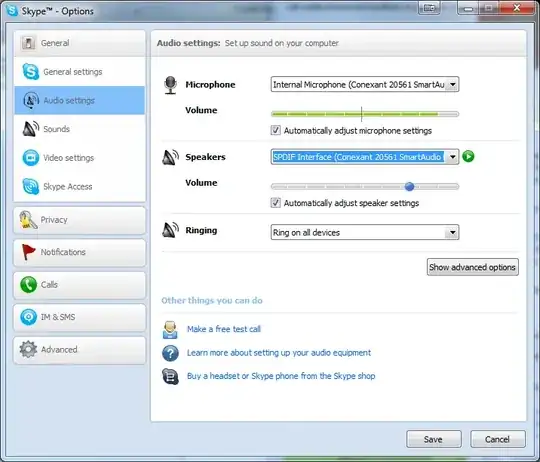
Task: Toggle automatically adjust microphone settings
Action: 276,130
